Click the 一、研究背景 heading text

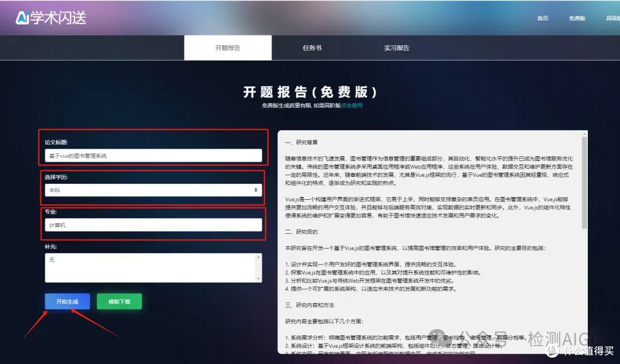pos(301,142)
